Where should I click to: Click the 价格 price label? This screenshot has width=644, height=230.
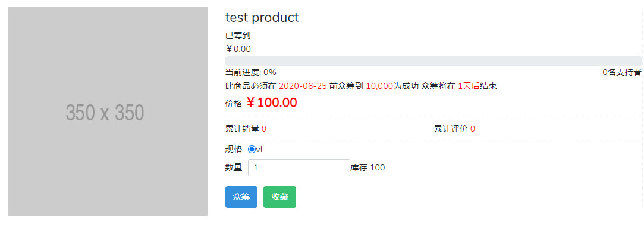[x=234, y=104]
